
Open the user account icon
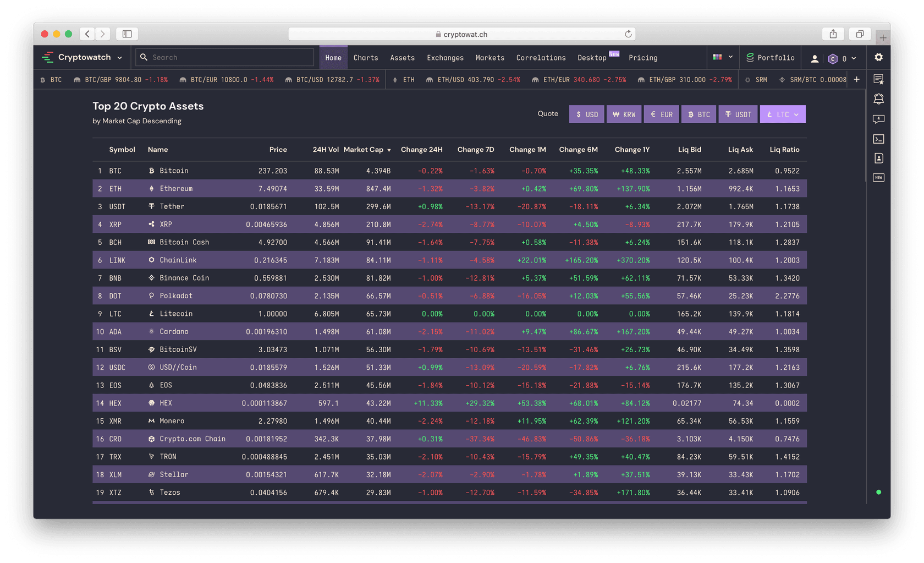815,58
